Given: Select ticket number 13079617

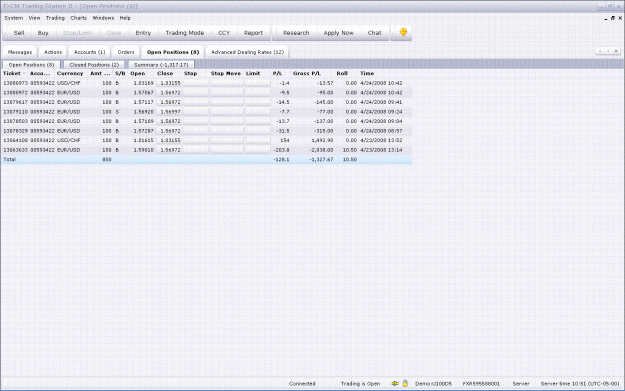Looking at the screenshot, I should [x=16, y=102].
